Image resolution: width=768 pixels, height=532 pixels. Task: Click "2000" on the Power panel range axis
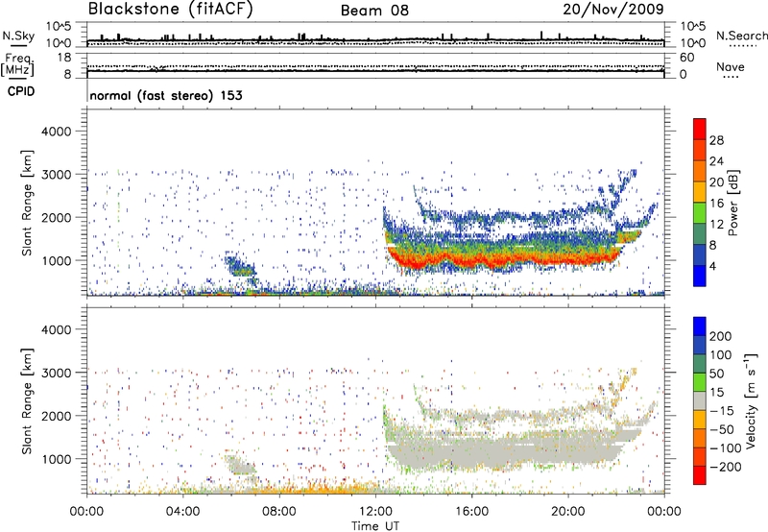[56, 217]
